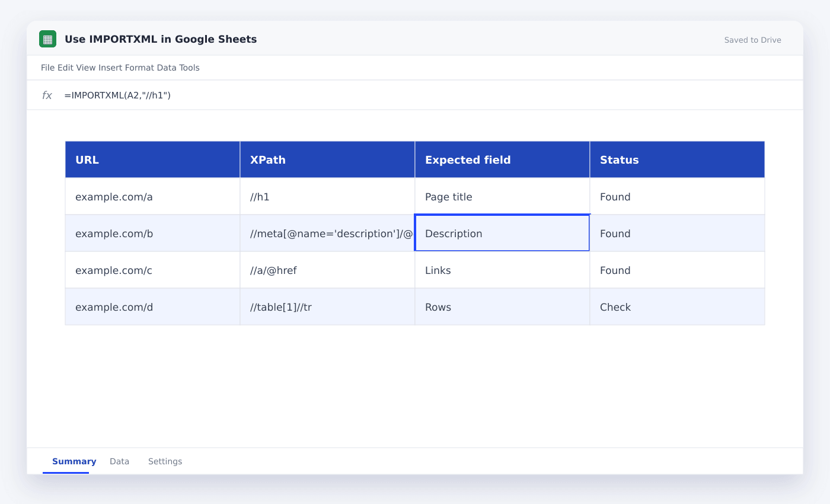Click the Saved to Drive status
This screenshot has height=504, width=830.
752,40
